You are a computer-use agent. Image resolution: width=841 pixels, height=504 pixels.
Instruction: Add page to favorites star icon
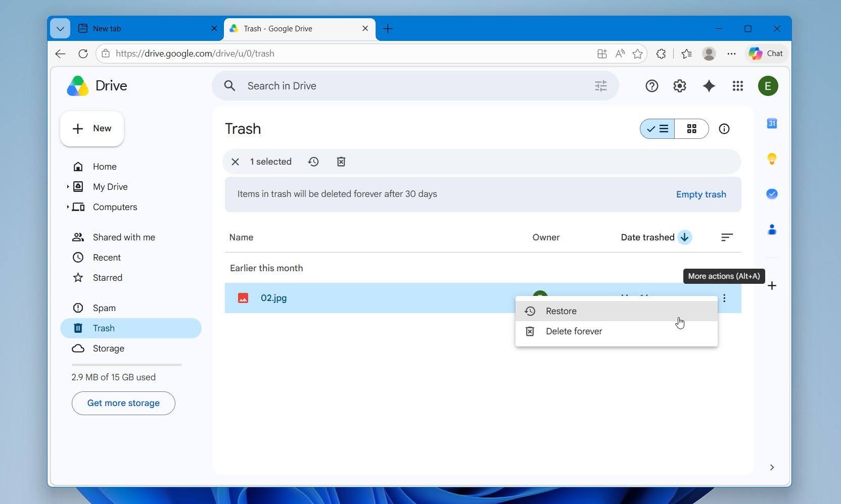tap(637, 54)
